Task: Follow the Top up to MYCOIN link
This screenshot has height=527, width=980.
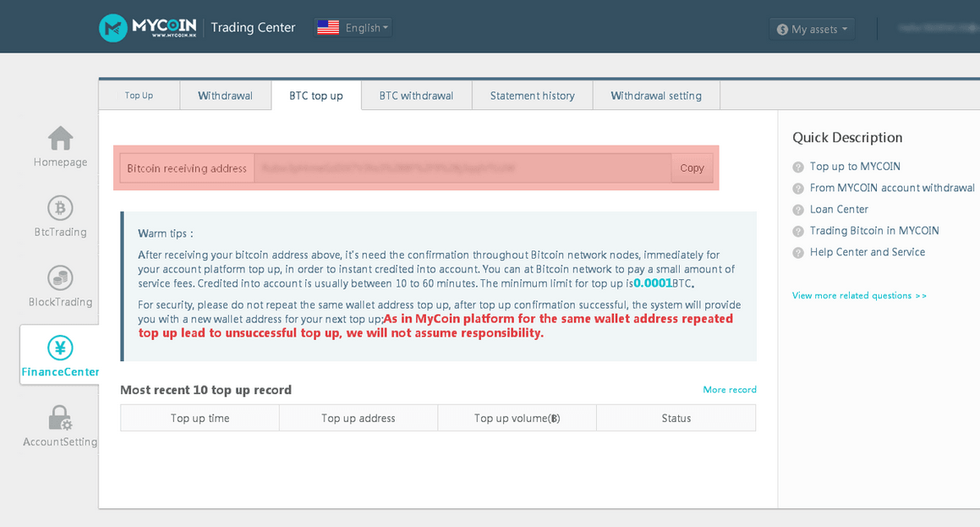Action: pos(855,167)
